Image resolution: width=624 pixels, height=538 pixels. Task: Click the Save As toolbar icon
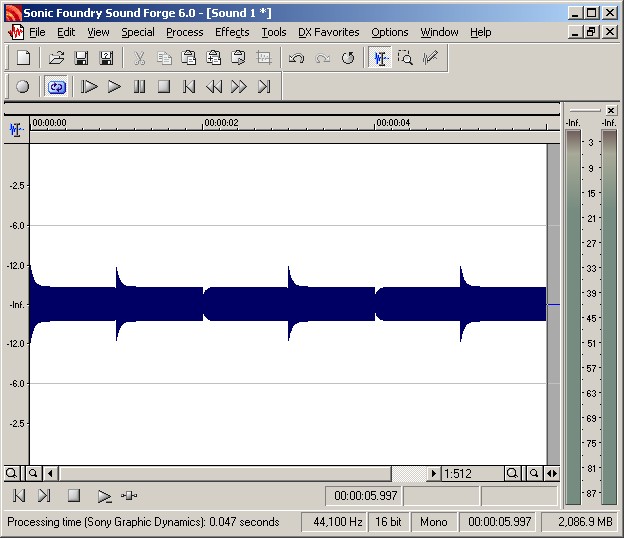(x=106, y=58)
